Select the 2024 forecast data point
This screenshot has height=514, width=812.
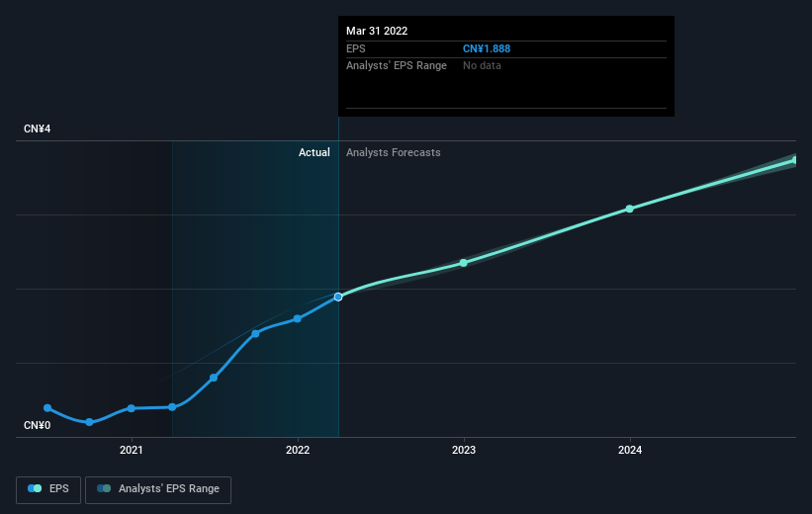coord(629,209)
